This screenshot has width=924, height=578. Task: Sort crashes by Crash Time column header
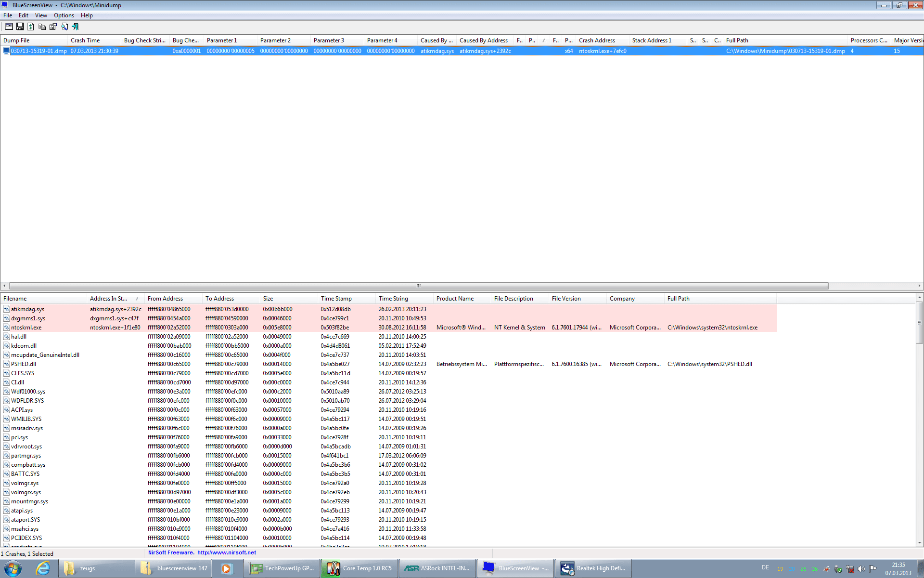pyautogui.click(x=85, y=40)
